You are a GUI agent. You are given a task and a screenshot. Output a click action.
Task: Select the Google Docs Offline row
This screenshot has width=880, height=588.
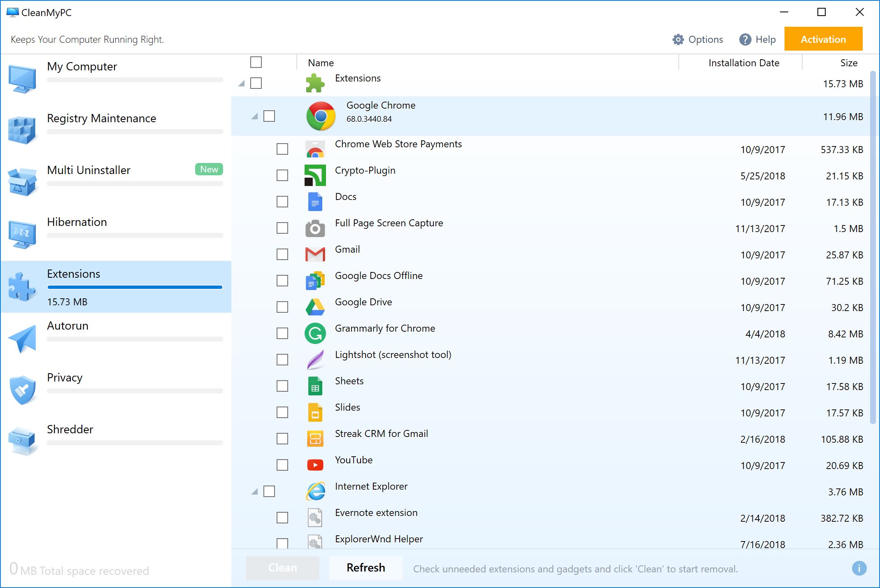click(551, 281)
